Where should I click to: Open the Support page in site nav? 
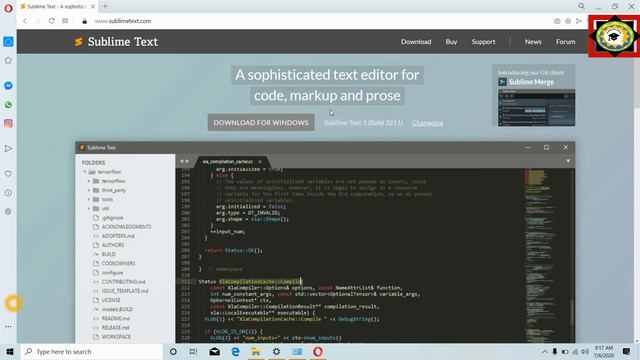point(483,42)
